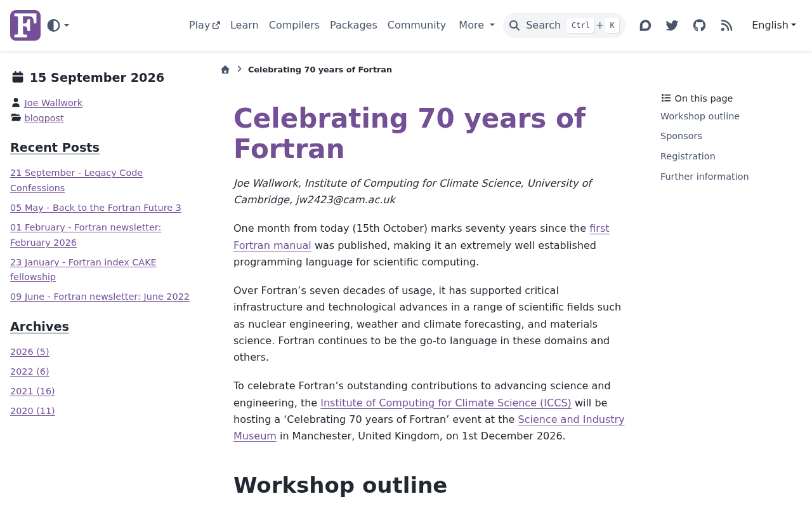Jump to Sponsors section
The image size is (812, 508).
point(681,136)
